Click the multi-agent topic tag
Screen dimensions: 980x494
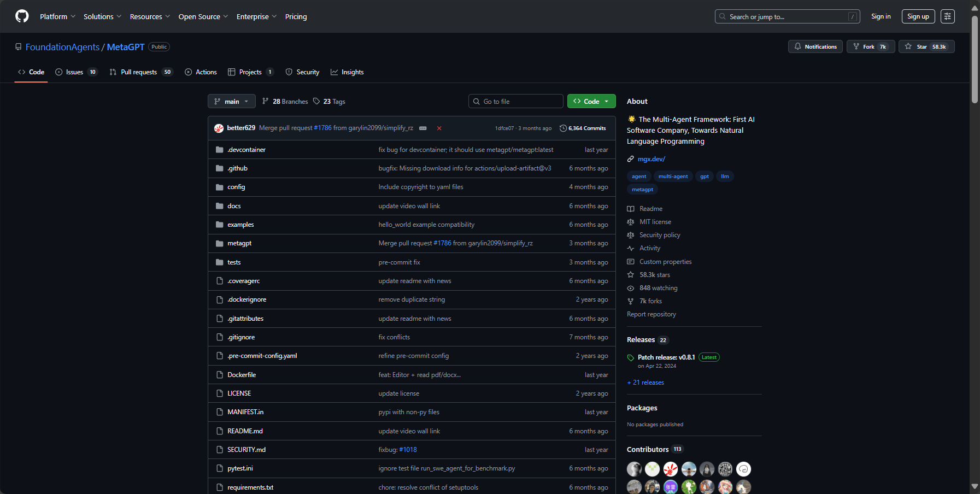click(x=673, y=176)
